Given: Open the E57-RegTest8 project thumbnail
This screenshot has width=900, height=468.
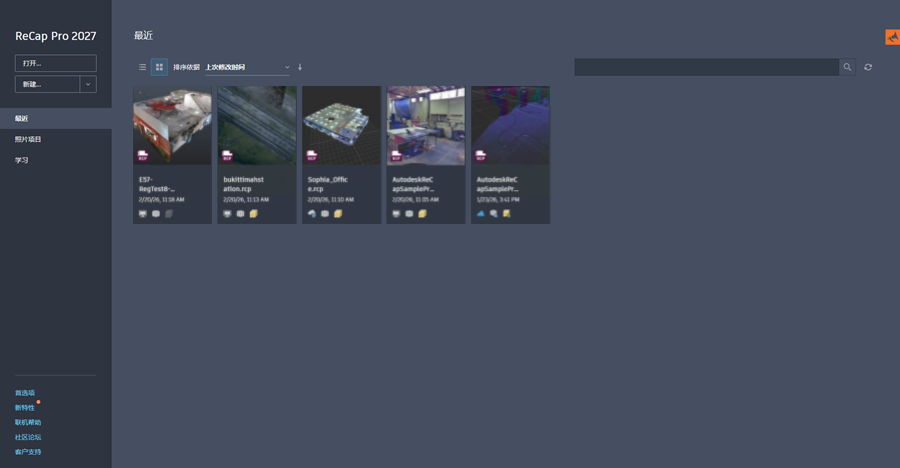Looking at the screenshot, I should coord(172,126).
